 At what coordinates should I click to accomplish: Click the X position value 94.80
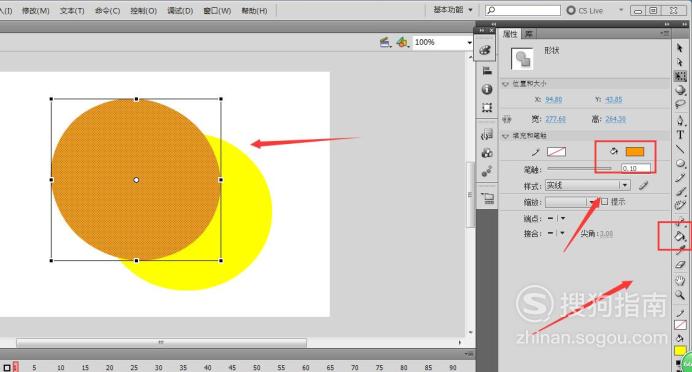tap(554, 100)
